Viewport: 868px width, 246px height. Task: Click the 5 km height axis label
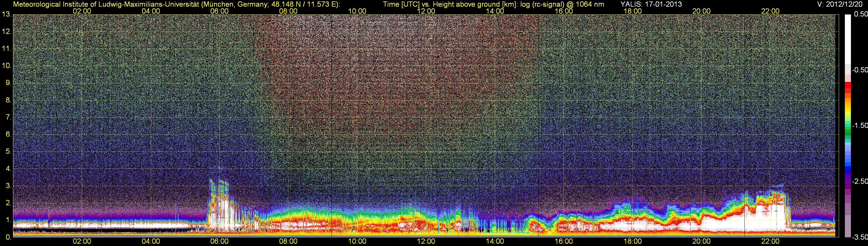coord(8,152)
